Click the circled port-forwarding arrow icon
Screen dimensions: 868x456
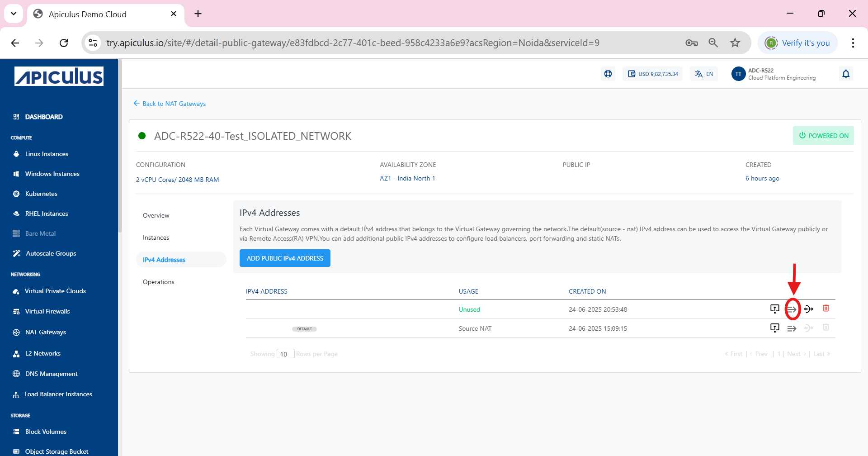pyautogui.click(x=792, y=309)
